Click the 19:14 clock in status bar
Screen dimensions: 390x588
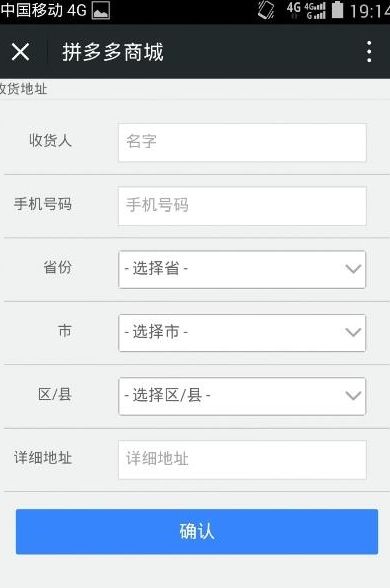tap(370, 10)
